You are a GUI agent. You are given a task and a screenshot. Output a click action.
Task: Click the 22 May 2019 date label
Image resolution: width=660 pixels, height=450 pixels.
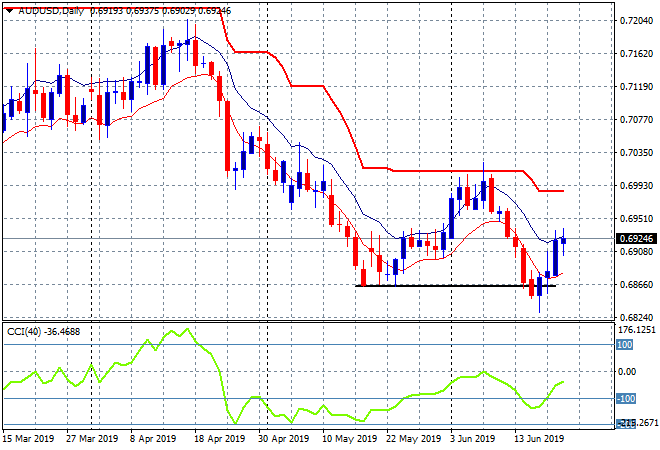click(x=413, y=439)
